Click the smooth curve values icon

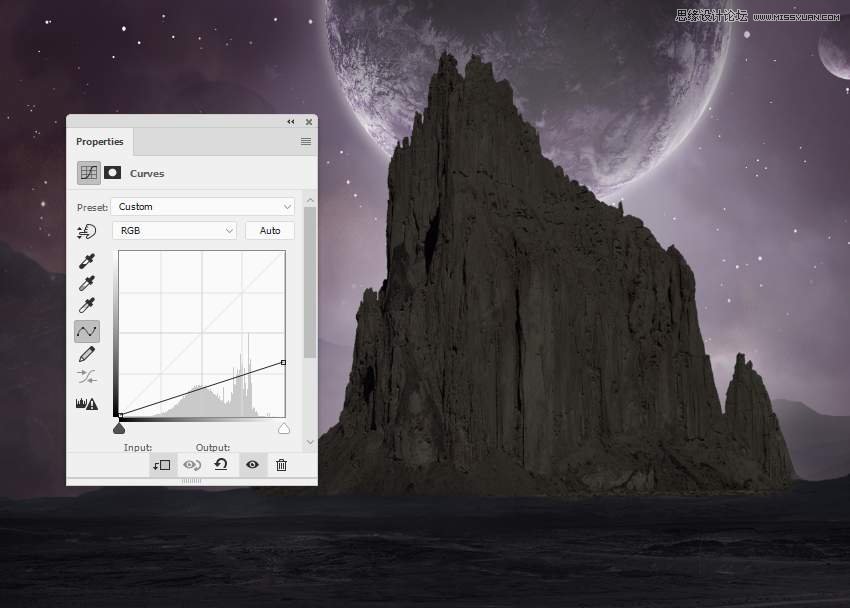tap(87, 377)
